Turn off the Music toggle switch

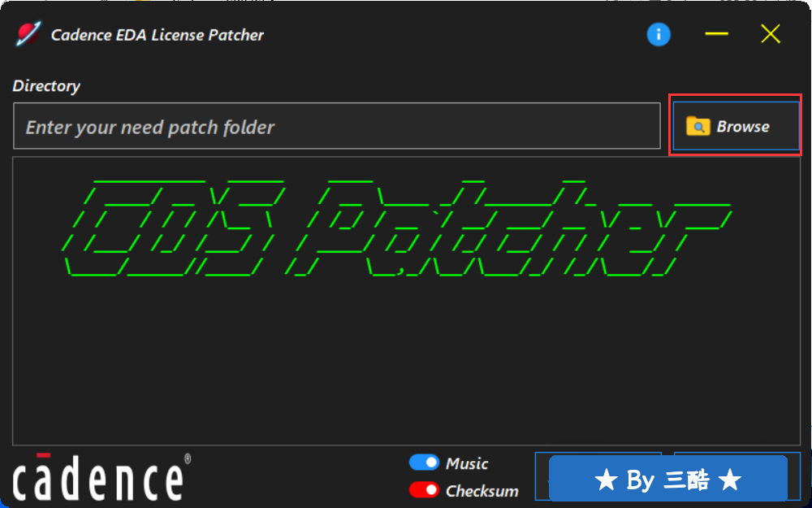[x=424, y=462]
